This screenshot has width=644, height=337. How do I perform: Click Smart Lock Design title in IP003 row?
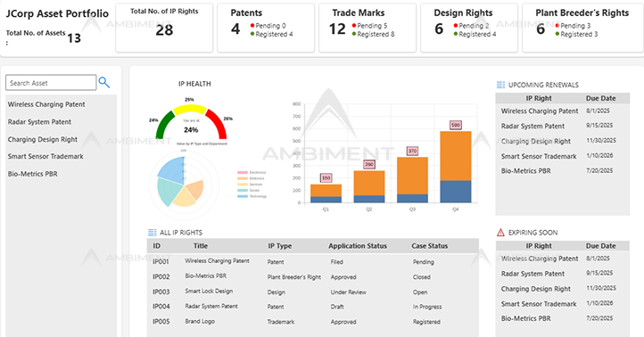(209, 291)
